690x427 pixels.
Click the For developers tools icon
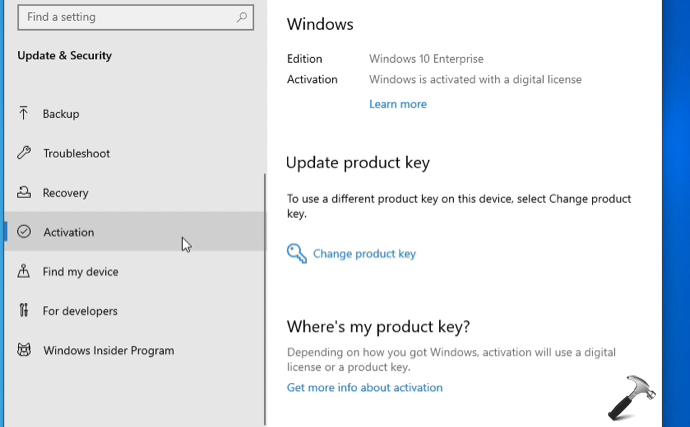tap(24, 310)
